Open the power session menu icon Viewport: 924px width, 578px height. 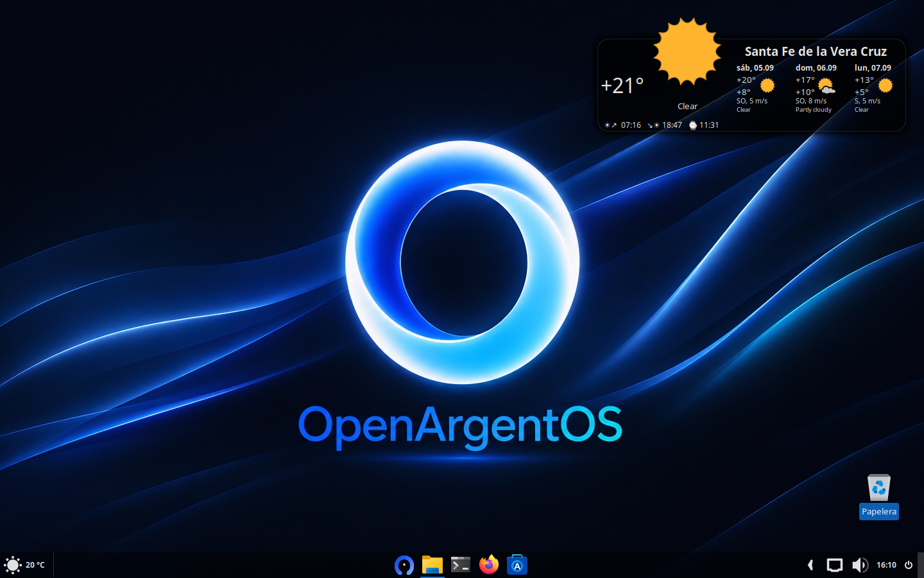(909, 565)
